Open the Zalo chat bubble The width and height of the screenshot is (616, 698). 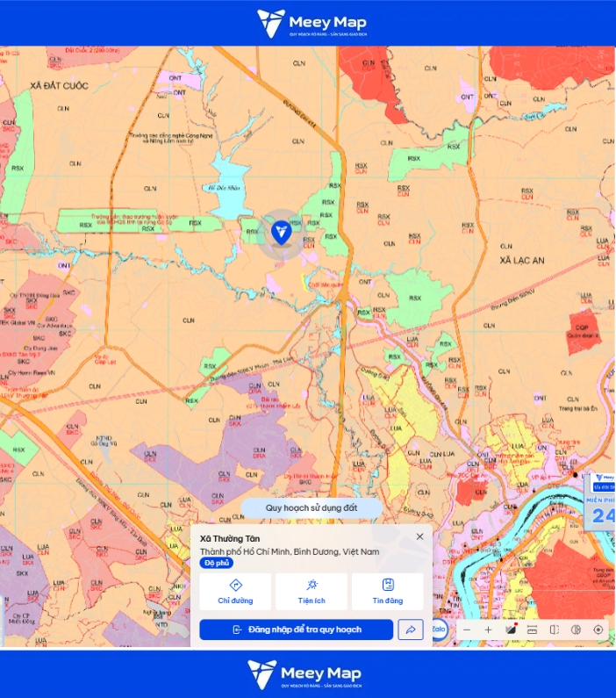pos(440,629)
